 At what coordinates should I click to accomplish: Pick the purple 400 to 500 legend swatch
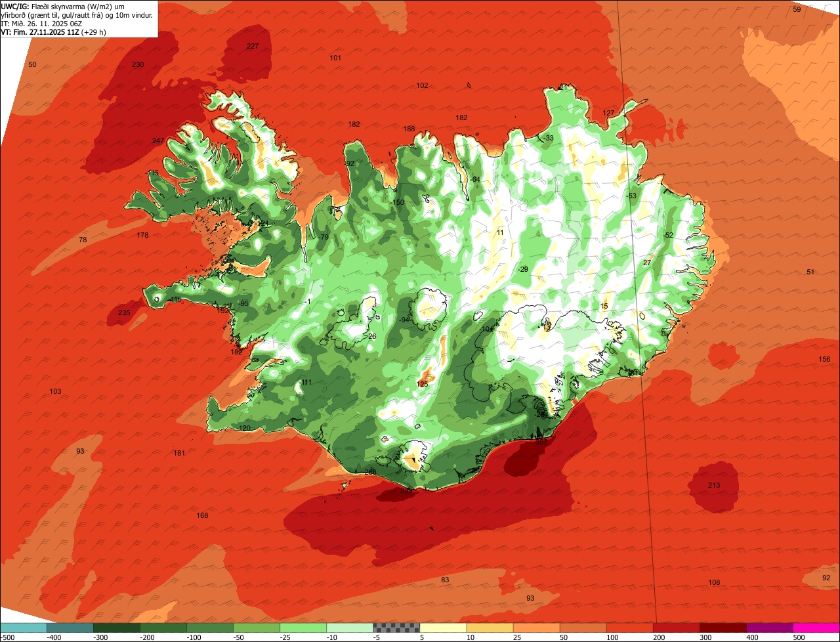click(x=770, y=628)
